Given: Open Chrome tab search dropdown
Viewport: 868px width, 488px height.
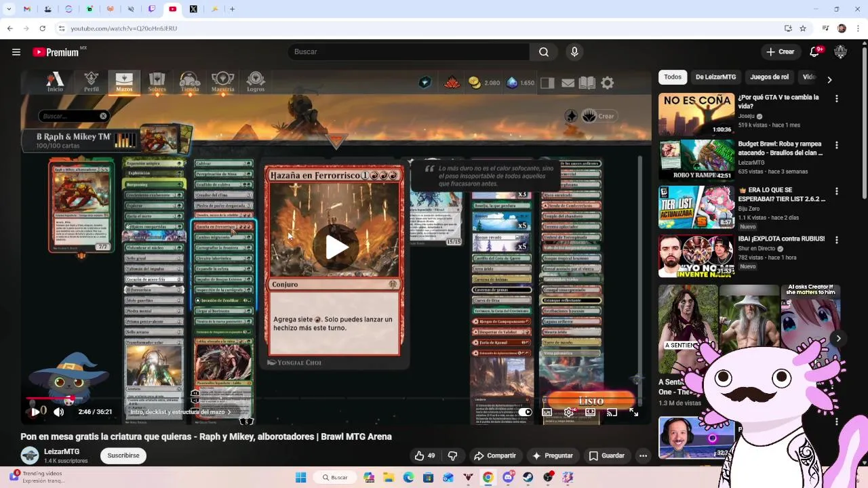Looking at the screenshot, I should (x=7, y=9).
